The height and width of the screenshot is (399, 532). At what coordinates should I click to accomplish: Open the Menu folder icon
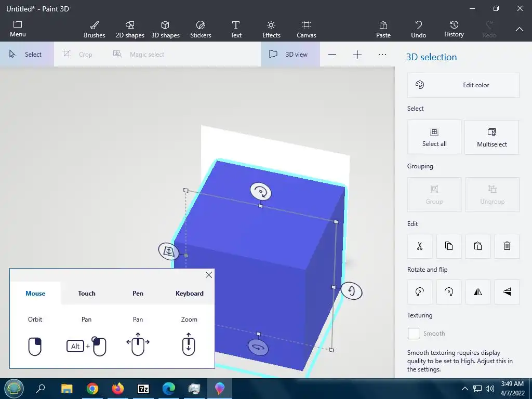pyautogui.click(x=18, y=29)
